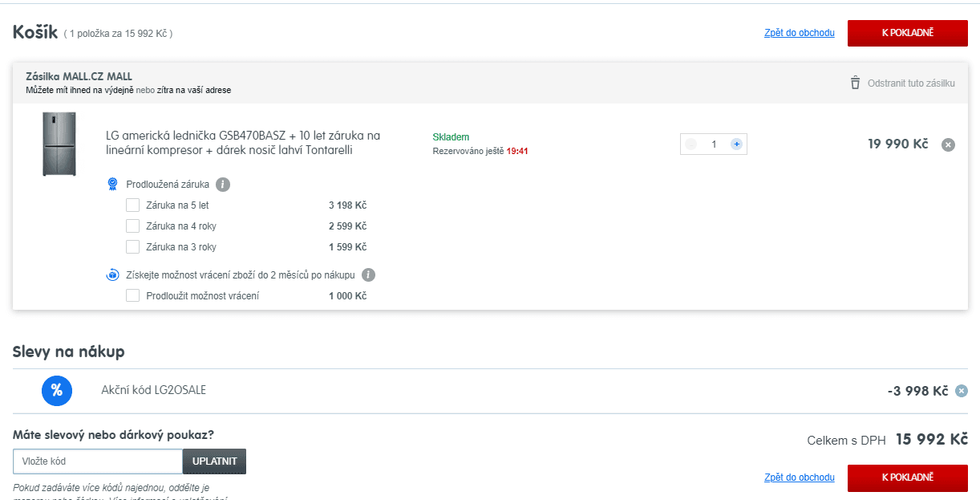Check the Záruka na 5 let option
Viewport: 980px width, 500px height.
pos(133,205)
